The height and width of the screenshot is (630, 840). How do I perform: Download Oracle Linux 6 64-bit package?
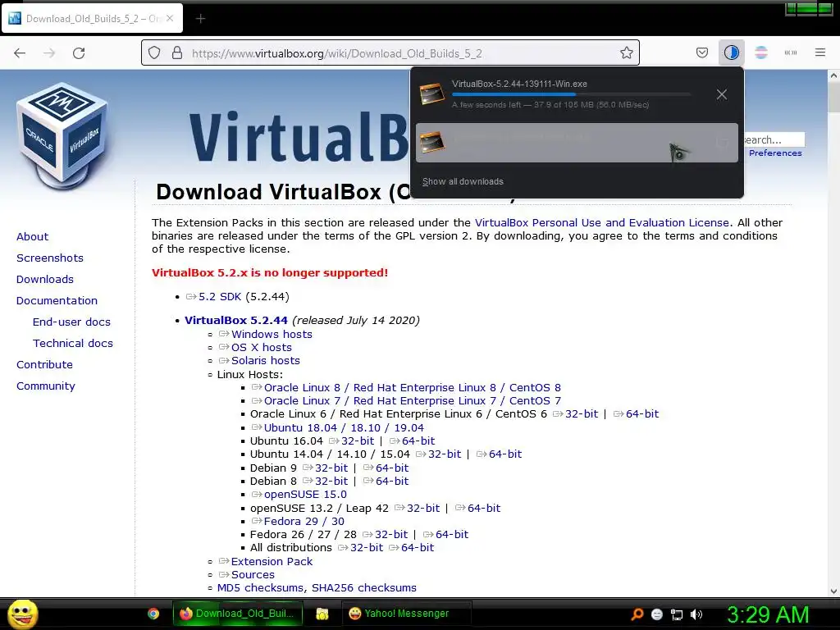642,414
